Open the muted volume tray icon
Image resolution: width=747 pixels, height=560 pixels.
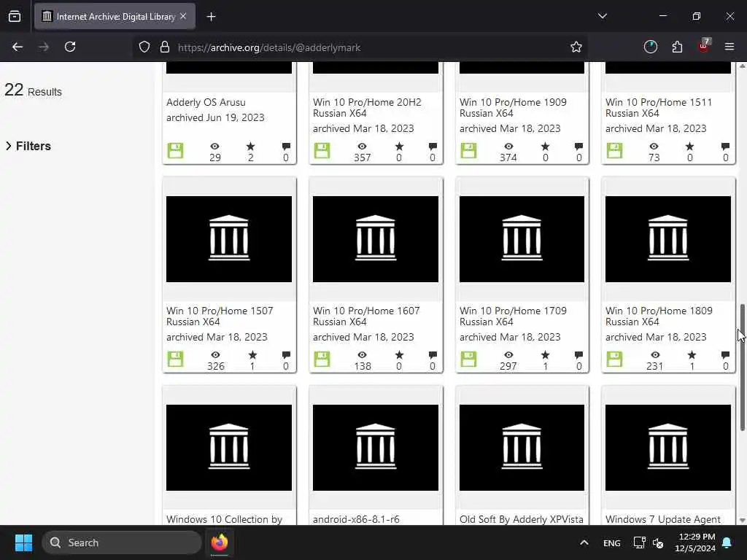pyautogui.click(x=658, y=542)
